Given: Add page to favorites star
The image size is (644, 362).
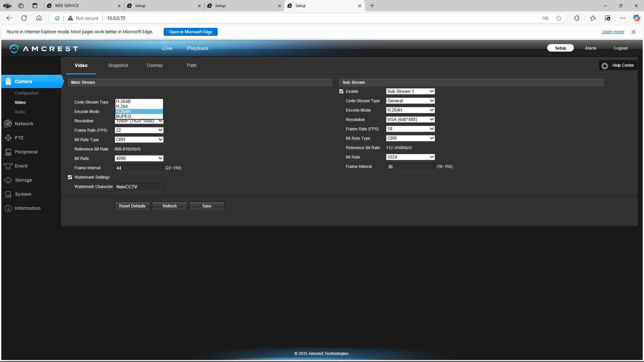Looking at the screenshot, I should click(x=559, y=18).
